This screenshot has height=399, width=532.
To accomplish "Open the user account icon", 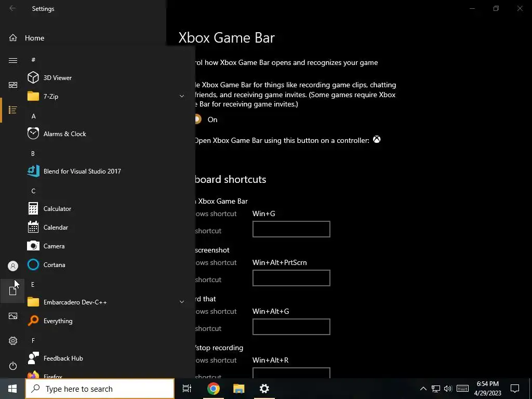I will (13, 266).
